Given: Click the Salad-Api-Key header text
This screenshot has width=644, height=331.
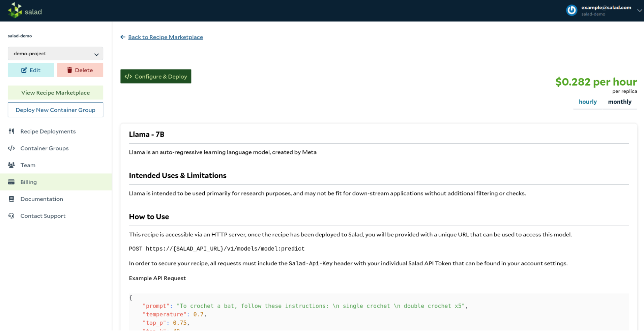Looking at the screenshot, I should [x=311, y=264].
